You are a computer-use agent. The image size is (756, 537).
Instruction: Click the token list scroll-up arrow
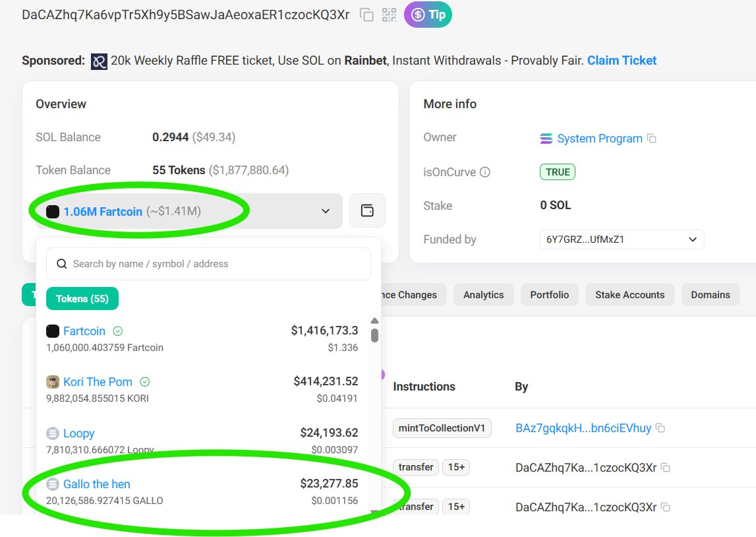point(374,321)
